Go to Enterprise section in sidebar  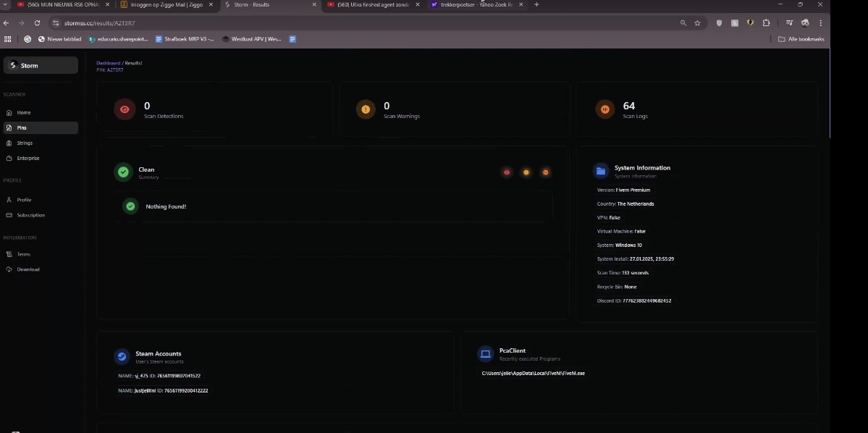tap(28, 158)
